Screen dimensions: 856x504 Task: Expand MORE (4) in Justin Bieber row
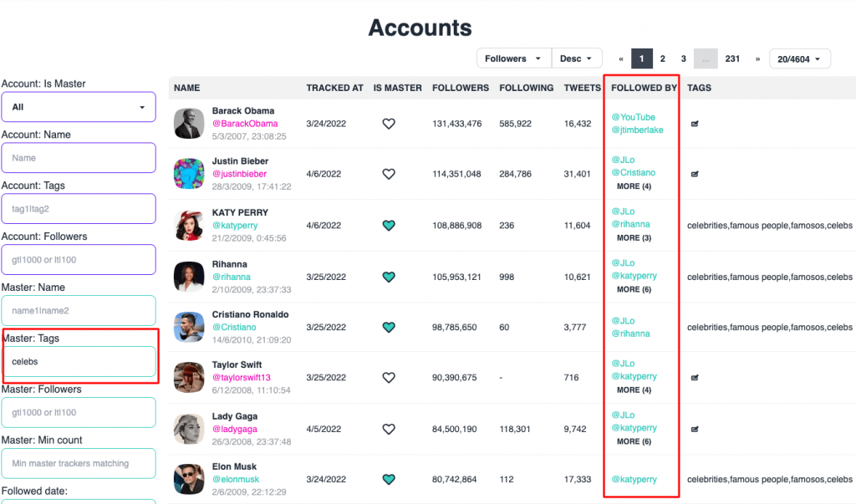coord(634,186)
